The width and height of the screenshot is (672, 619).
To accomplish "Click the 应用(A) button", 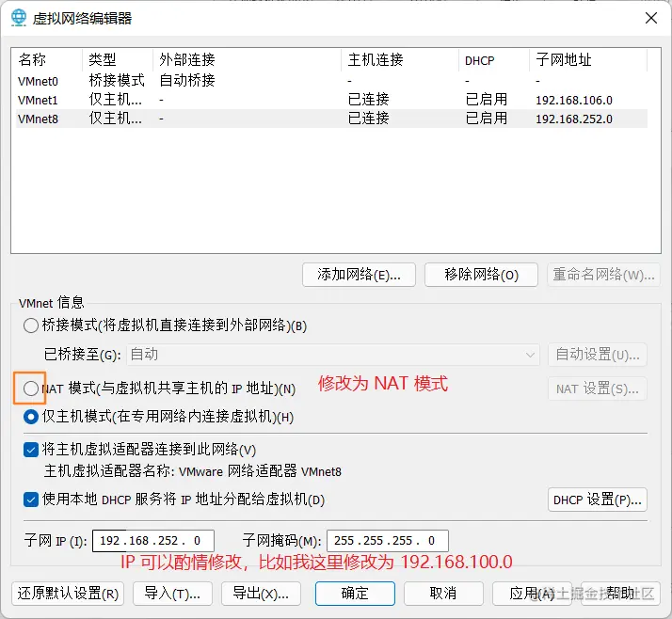I will point(532,594).
